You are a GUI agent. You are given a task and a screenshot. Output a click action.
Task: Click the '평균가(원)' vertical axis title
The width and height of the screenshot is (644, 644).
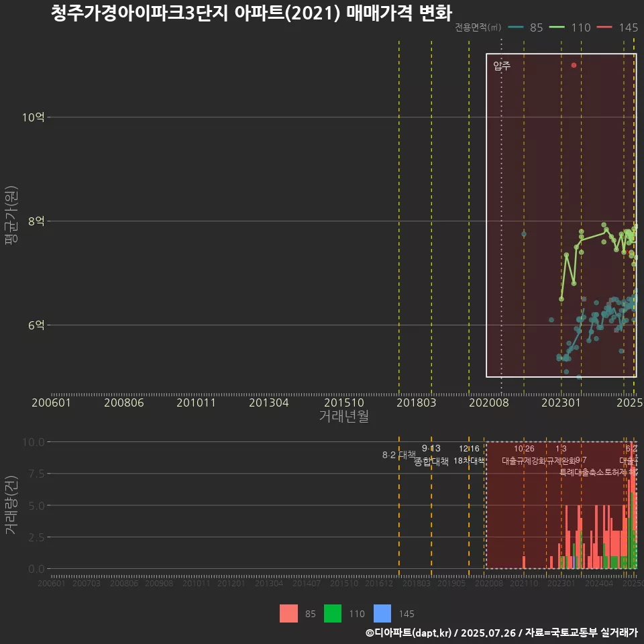point(11,215)
